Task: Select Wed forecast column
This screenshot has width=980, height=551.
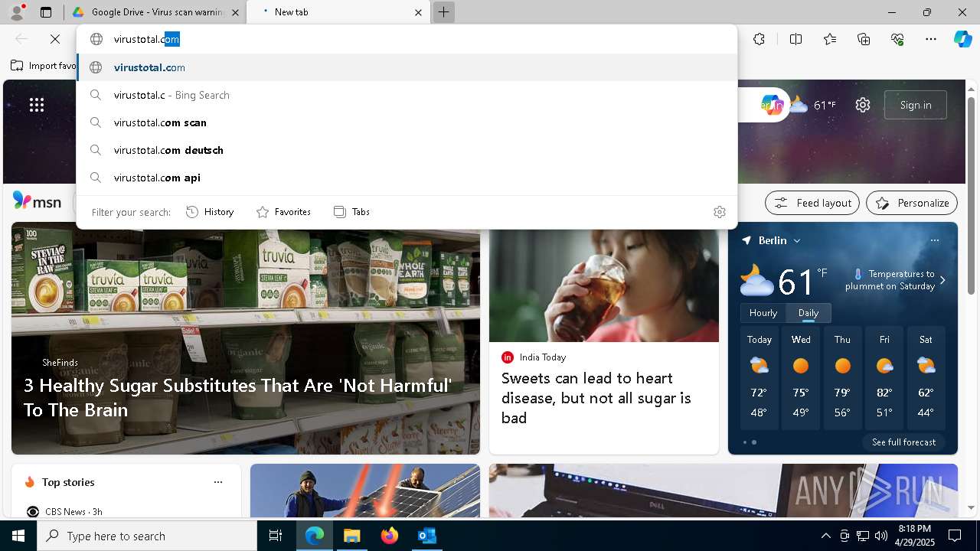Action: (801, 377)
